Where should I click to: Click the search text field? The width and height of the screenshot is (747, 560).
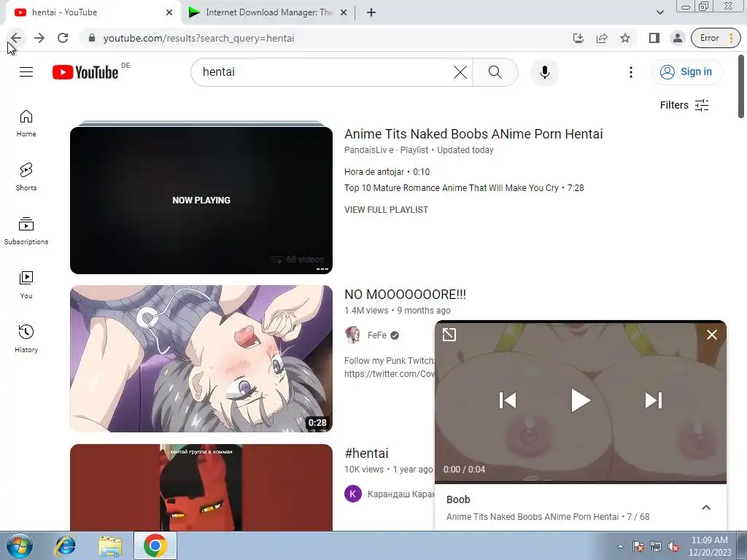(x=324, y=72)
